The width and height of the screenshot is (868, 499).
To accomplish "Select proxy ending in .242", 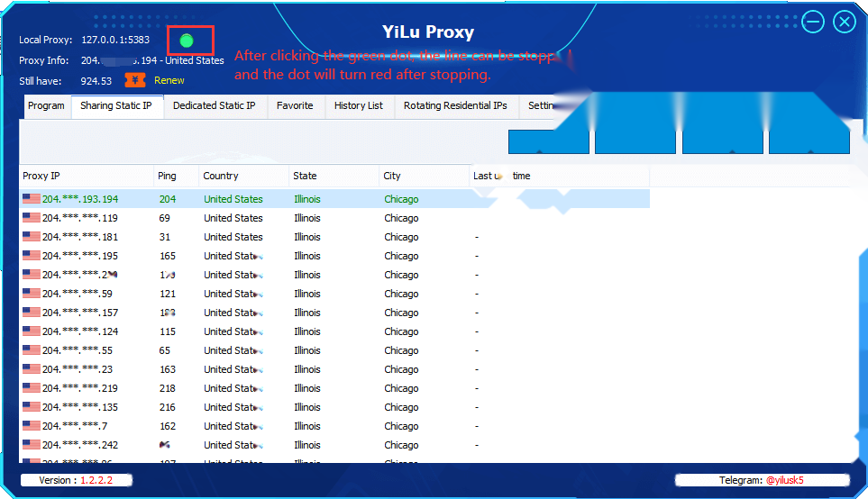I will point(334,445).
